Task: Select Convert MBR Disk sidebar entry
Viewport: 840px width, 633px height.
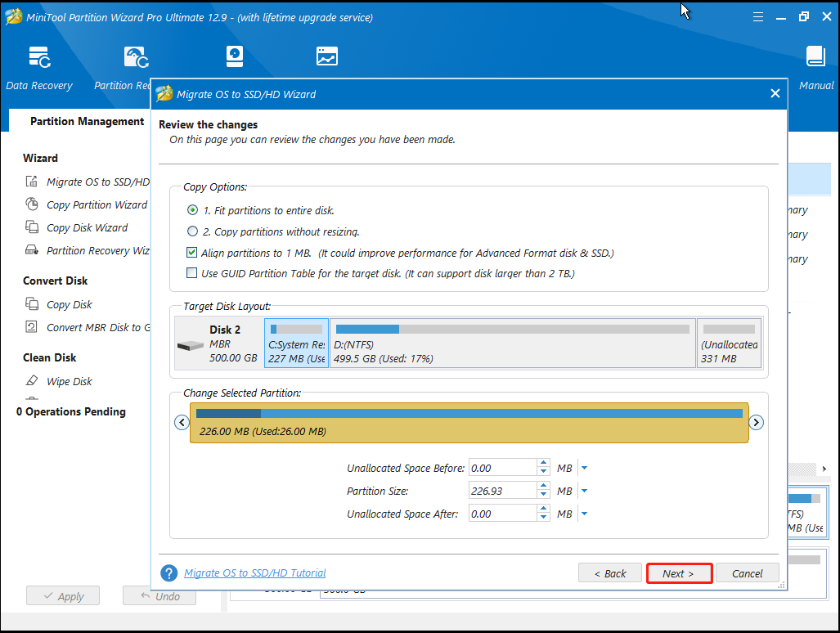Action: coord(98,327)
